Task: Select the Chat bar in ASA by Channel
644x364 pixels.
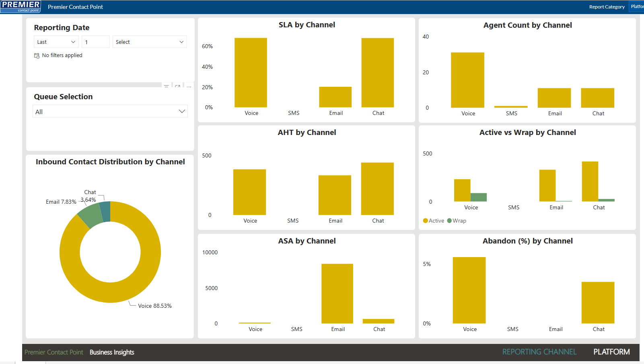Action: pyautogui.click(x=379, y=321)
